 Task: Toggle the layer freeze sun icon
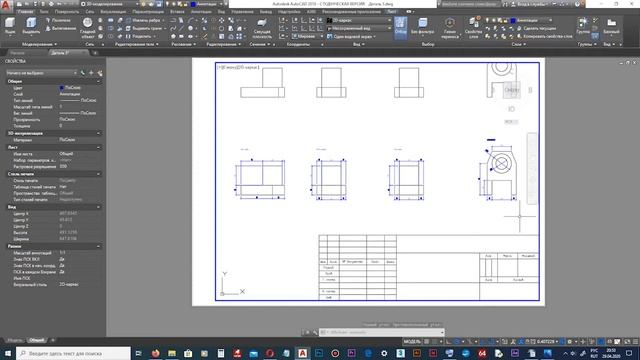tap(494, 20)
